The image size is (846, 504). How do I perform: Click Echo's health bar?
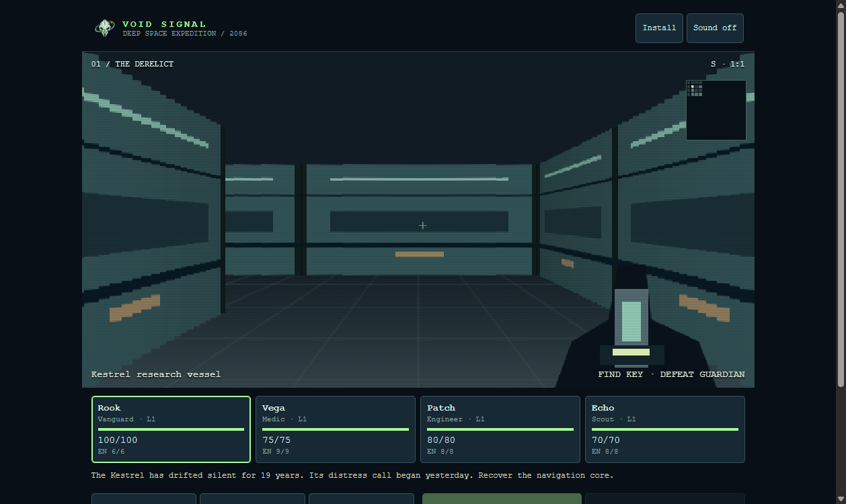(x=665, y=429)
